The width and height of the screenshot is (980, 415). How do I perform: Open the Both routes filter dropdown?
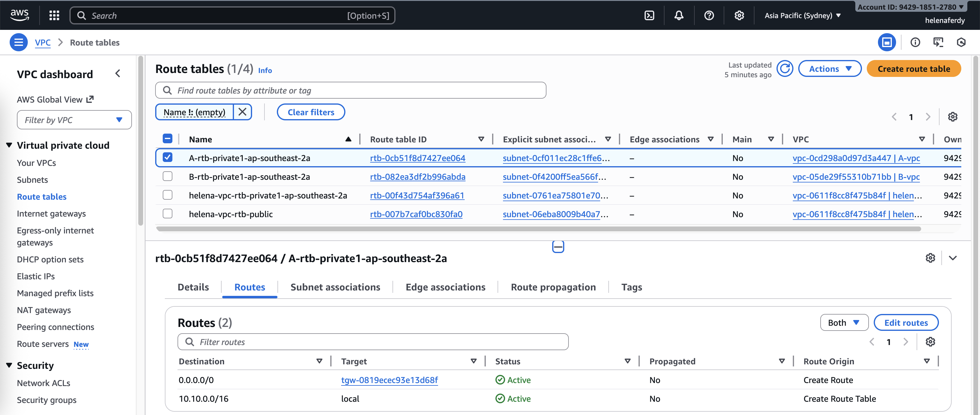pos(844,323)
